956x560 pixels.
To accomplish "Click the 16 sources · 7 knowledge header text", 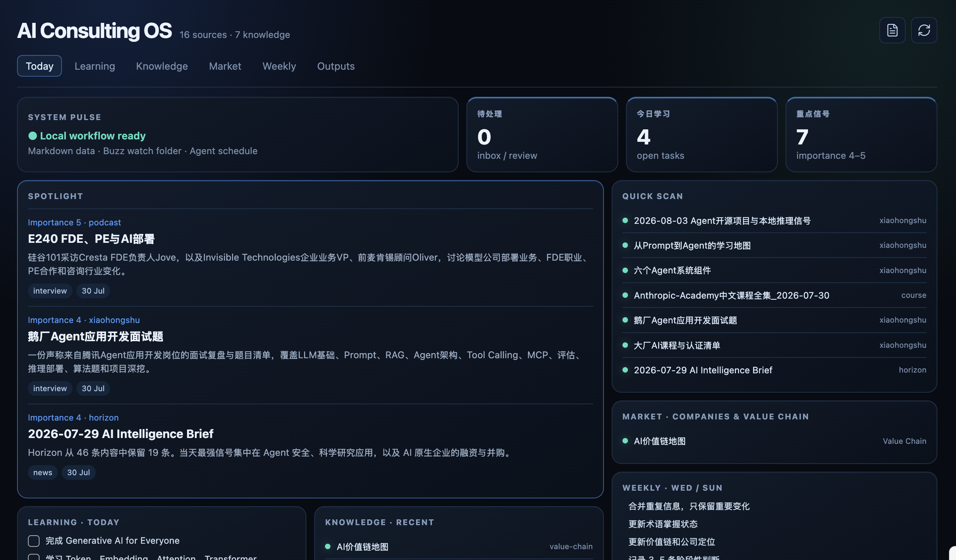I will coord(235,35).
